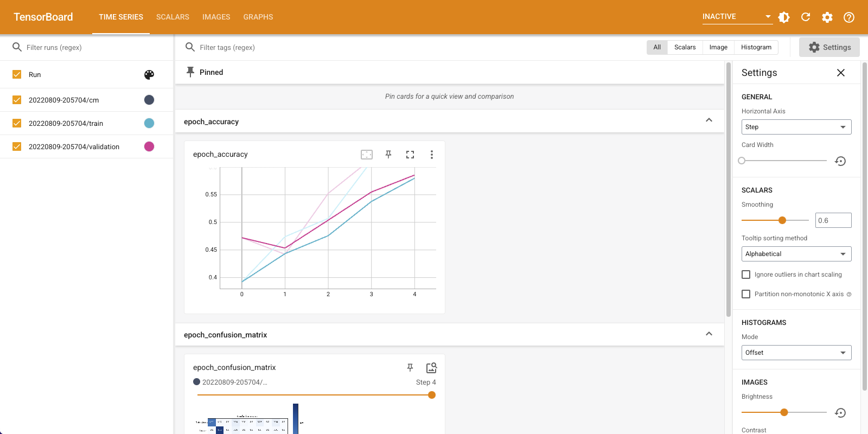868x434 pixels.
Task: Click the reload data refresh icon
Action: point(806,17)
